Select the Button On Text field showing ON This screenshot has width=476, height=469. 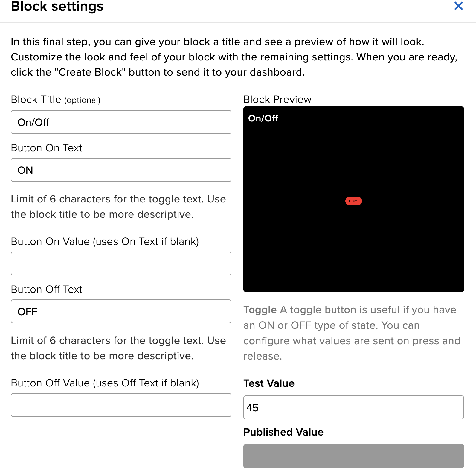(x=121, y=170)
